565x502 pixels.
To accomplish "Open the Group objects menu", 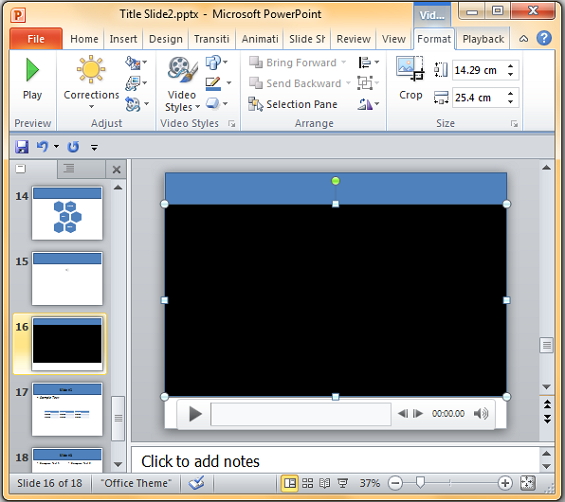I will point(368,83).
